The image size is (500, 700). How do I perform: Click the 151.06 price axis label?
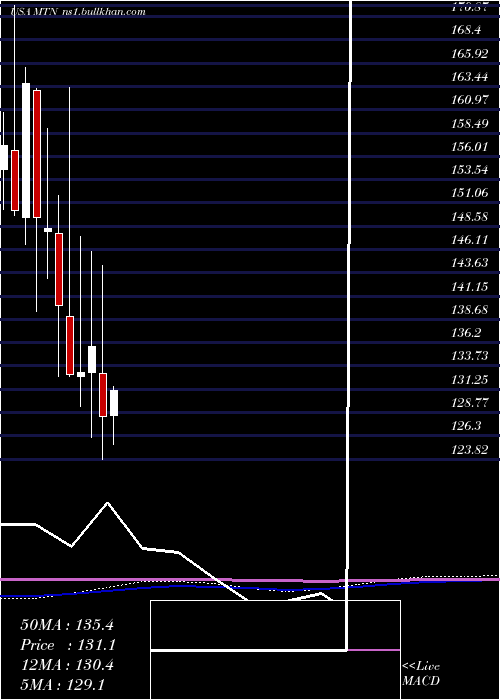coord(470,193)
